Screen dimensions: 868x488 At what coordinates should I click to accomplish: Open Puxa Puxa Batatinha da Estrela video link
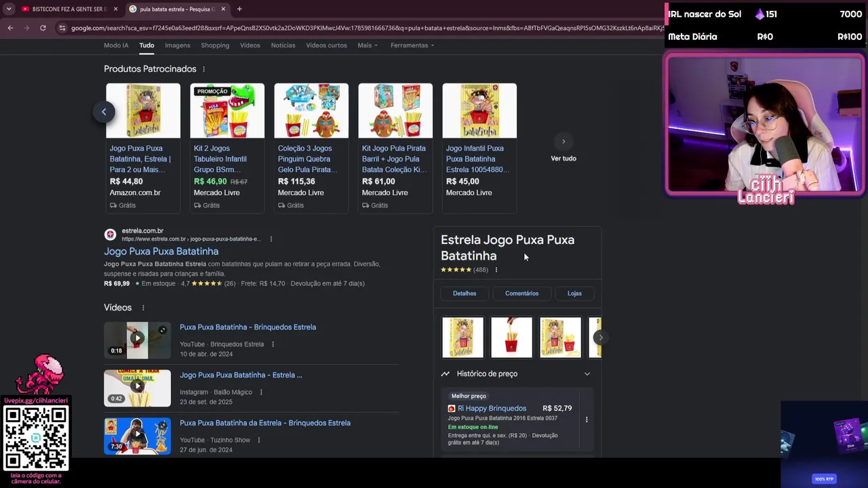(x=265, y=423)
